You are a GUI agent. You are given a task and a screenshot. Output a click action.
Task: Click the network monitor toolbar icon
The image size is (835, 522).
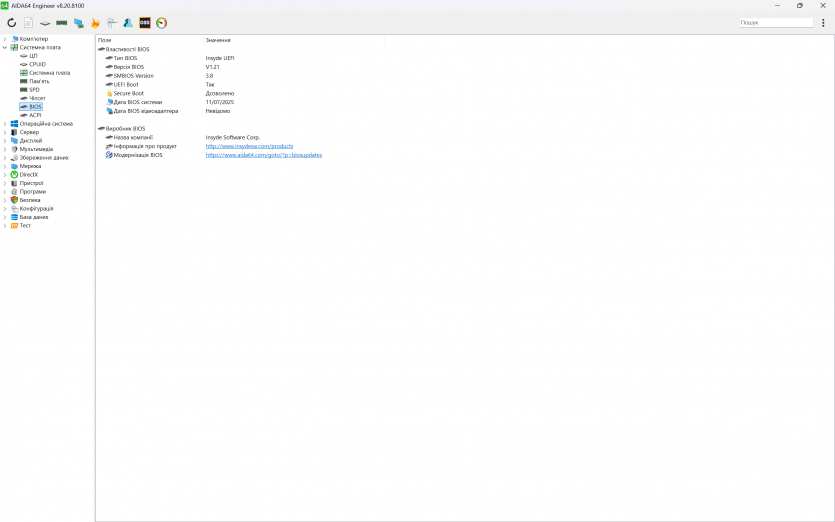(78, 23)
